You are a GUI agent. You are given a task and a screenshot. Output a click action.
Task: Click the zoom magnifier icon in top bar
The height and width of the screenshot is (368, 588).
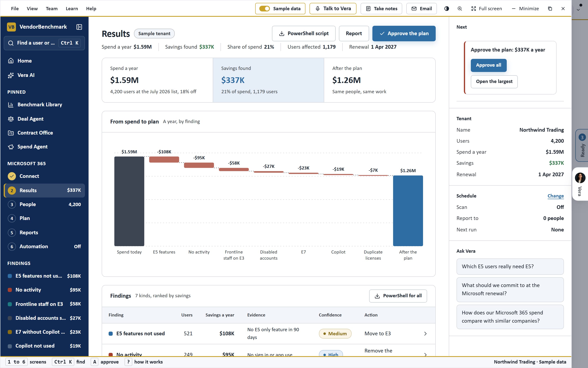coord(460,9)
